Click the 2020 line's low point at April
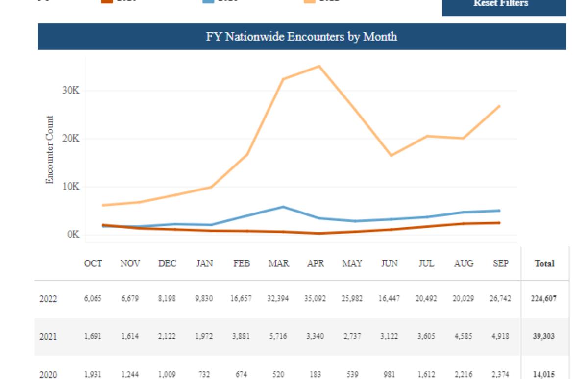Screen dimensions: 588x379 click(319, 233)
